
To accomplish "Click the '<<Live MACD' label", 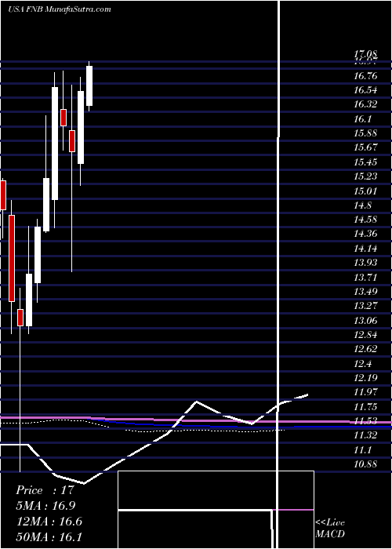I will pyautogui.click(x=330, y=529).
